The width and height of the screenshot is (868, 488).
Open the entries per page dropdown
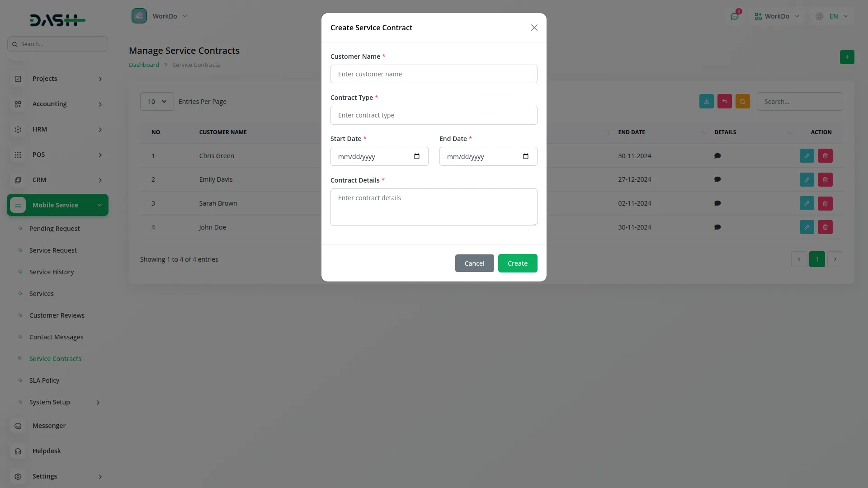(157, 102)
